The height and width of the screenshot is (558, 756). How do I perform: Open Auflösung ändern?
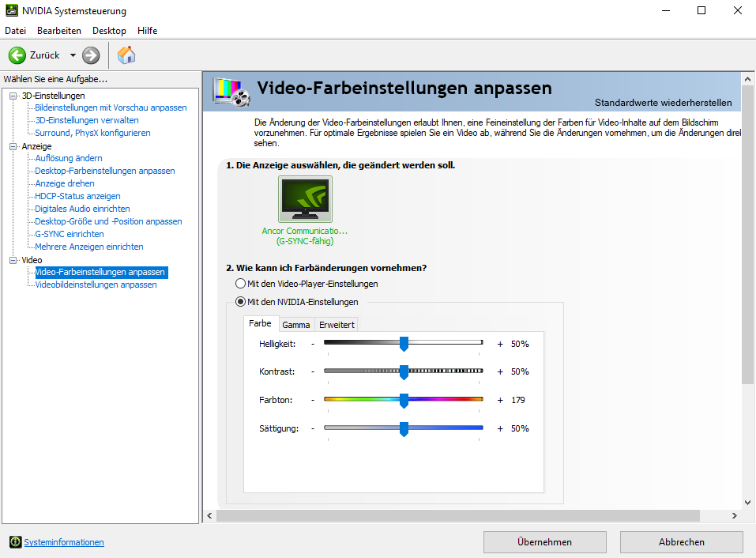69,158
